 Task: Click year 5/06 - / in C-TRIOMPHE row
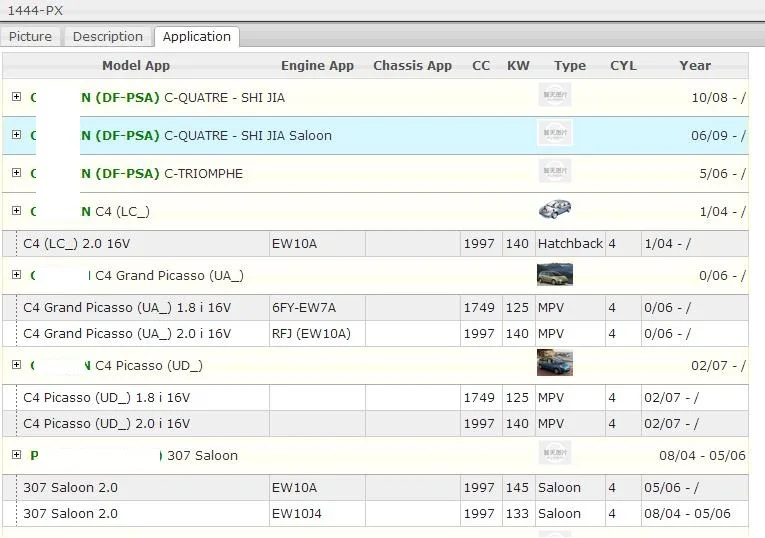point(722,174)
